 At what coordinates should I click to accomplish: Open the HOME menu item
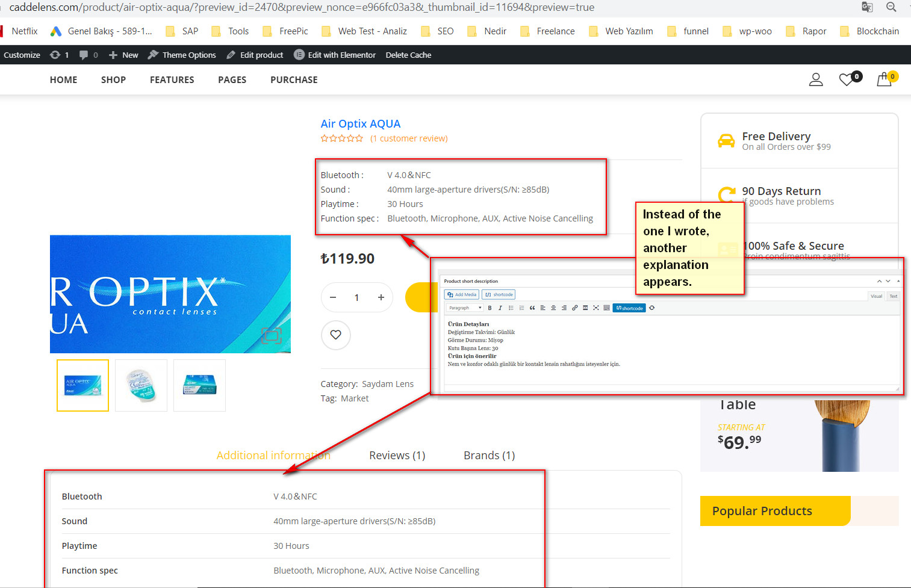pos(63,79)
